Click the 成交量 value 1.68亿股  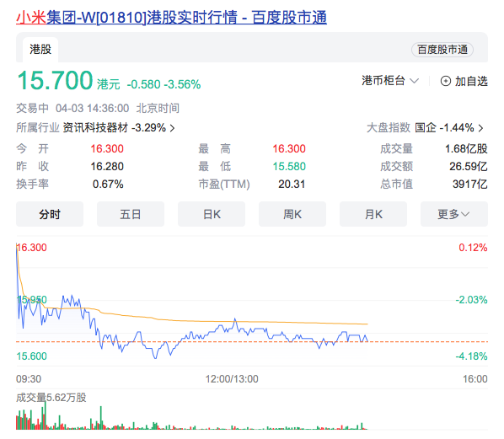click(x=466, y=149)
